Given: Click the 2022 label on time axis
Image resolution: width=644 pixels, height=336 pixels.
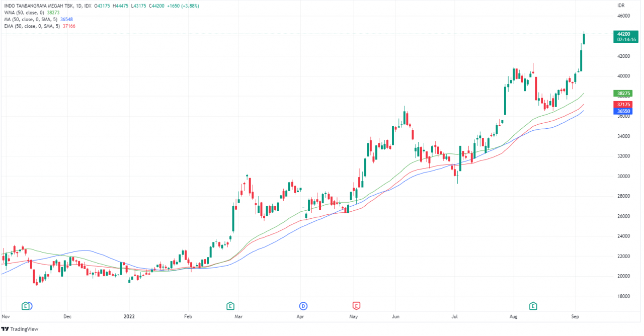Looking at the screenshot, I should point(129,317).
